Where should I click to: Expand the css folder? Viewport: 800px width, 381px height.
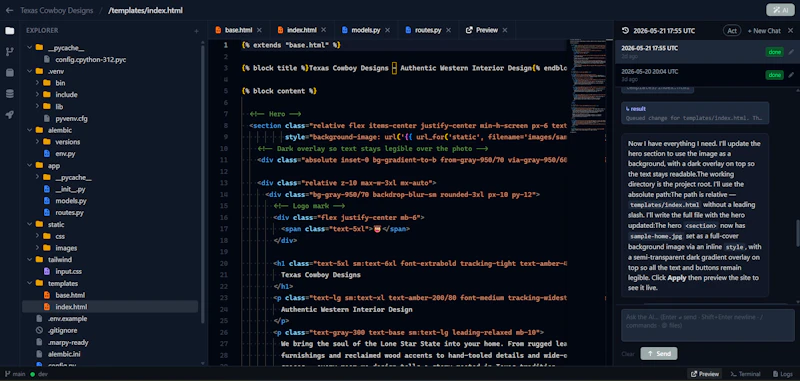click(x=38, y=236)
